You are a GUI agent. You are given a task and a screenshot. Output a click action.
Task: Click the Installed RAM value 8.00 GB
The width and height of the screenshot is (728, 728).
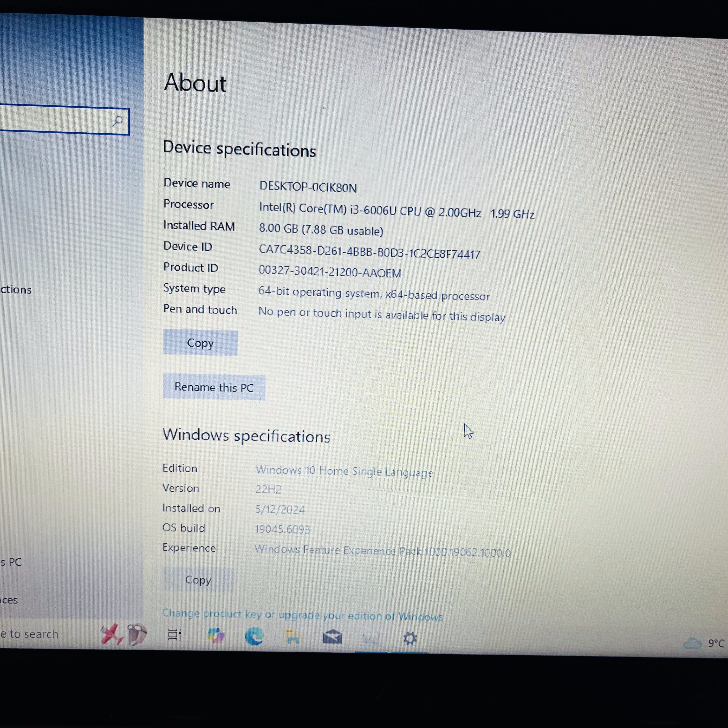321,229
